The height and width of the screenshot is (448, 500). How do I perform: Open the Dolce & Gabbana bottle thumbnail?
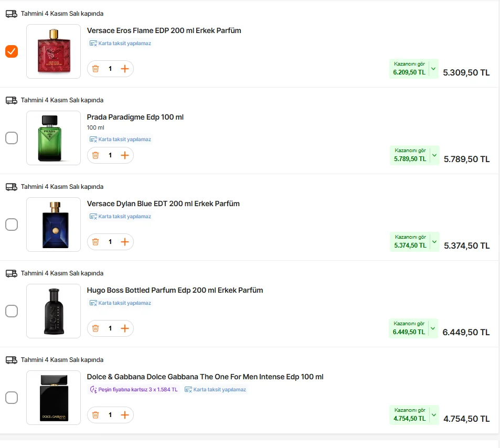54,398
